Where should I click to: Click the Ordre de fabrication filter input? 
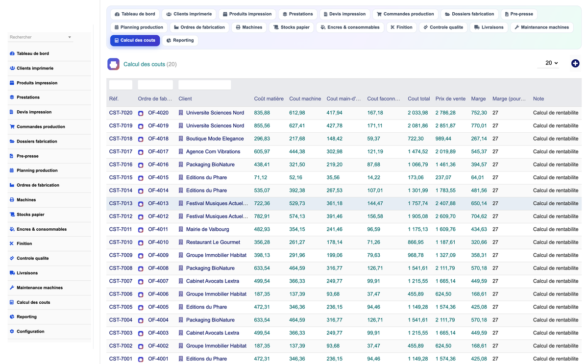(155, 85)
